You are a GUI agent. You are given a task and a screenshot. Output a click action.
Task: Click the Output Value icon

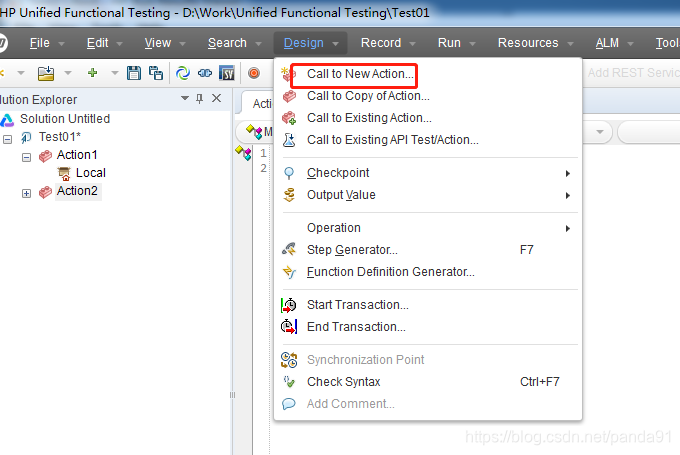tap(289, 195)
